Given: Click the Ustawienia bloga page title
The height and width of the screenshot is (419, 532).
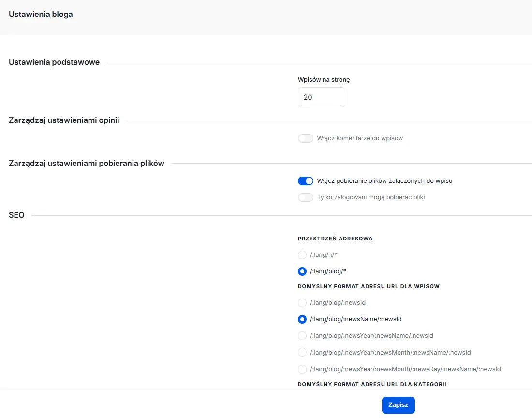Looking at the screenshot, I should pos(41,14).
